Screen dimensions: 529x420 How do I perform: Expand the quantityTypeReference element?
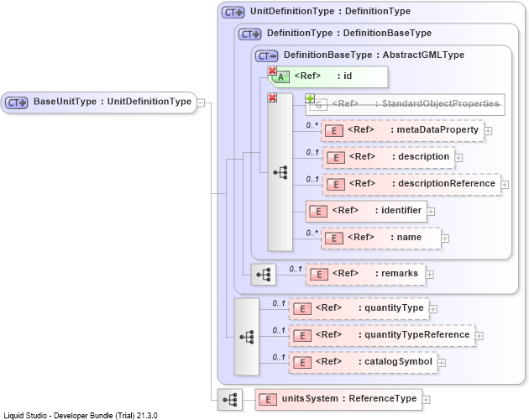(x=479, y=336)
